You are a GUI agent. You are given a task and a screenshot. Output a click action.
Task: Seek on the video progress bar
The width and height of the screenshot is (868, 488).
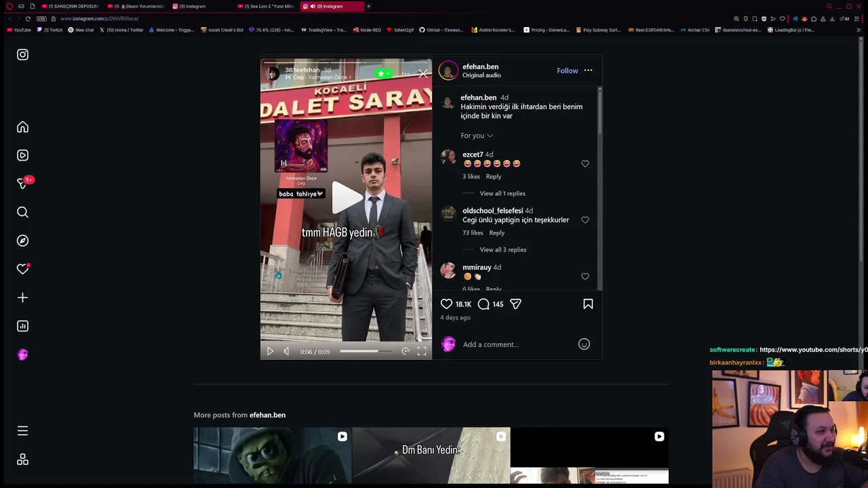pyautogui.click(x=366, y=351)
